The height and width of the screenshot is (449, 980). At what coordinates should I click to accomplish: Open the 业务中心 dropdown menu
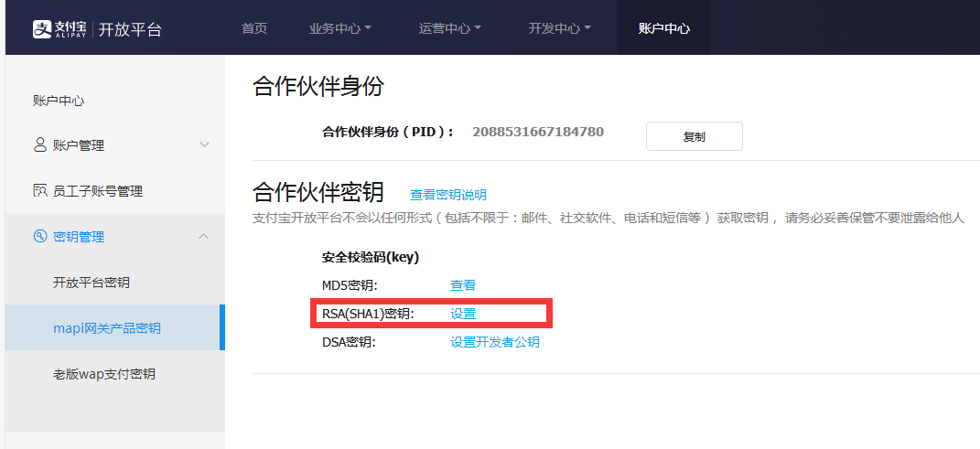(340, 28)
